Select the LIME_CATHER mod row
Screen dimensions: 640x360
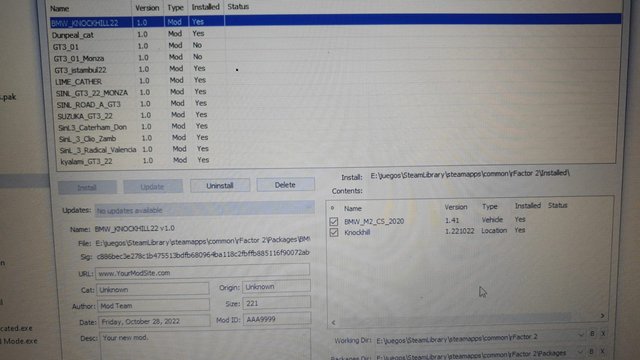point(336,81)
